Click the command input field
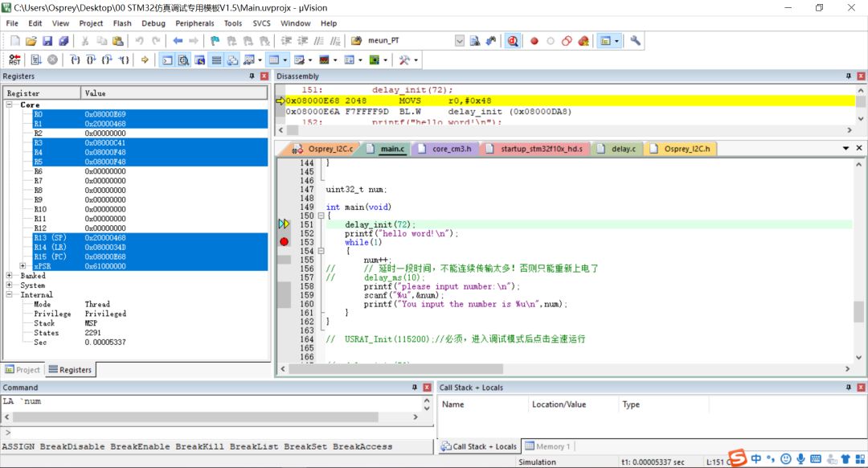The height and width of the screenshot is (468, 868). coord(219,433)
